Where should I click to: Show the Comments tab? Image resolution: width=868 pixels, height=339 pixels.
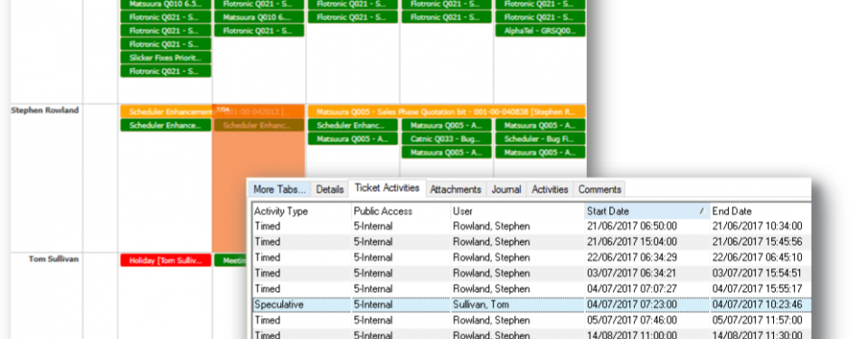[599, 190]
